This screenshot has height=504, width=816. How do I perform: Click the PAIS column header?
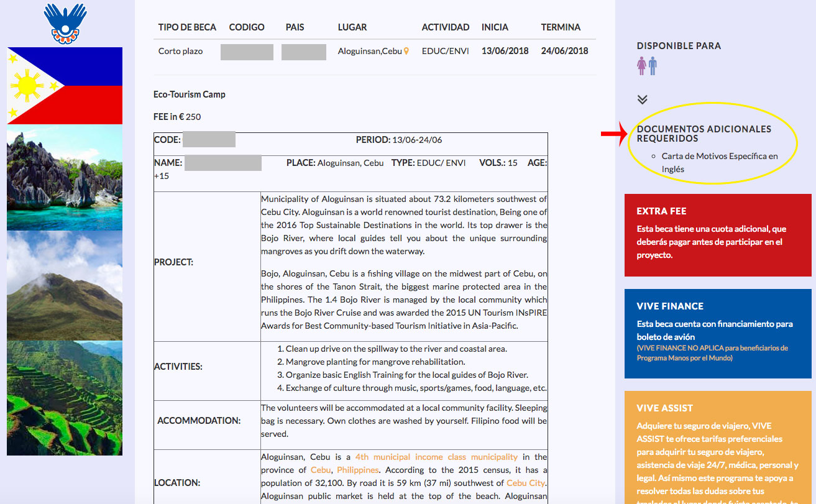pos(295,27)
